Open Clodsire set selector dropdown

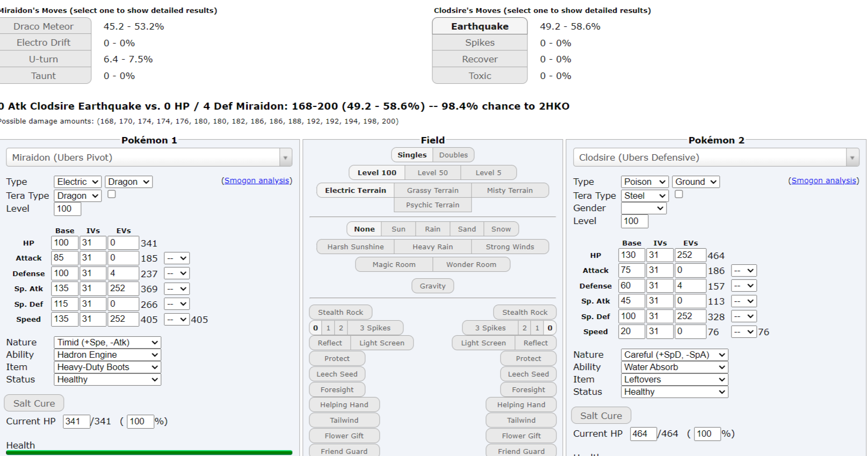(x=716, y=157)
